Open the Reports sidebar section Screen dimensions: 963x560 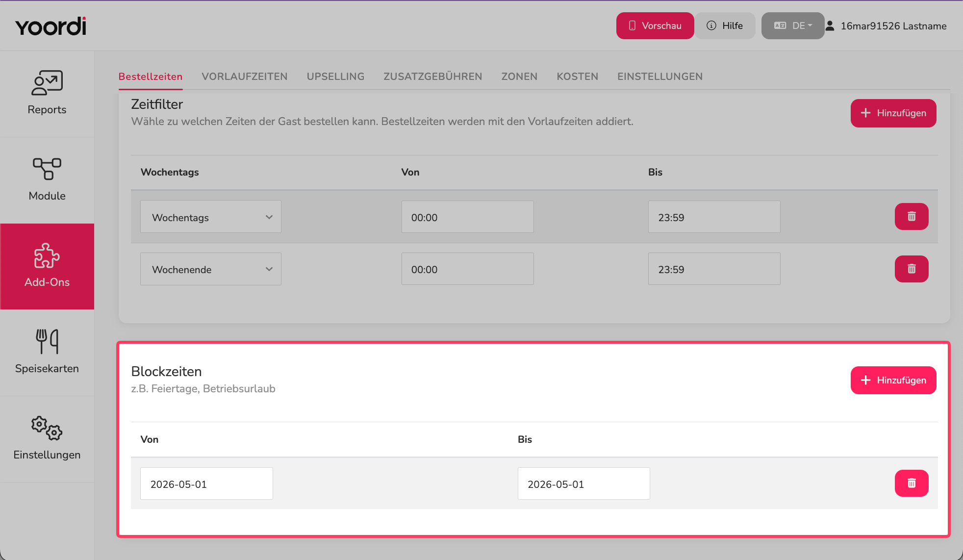click(x=47, y=94)
